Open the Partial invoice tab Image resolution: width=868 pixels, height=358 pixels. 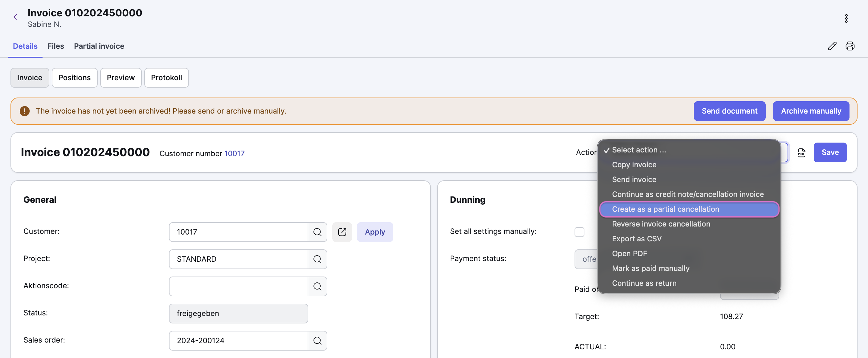coord(99,46)
